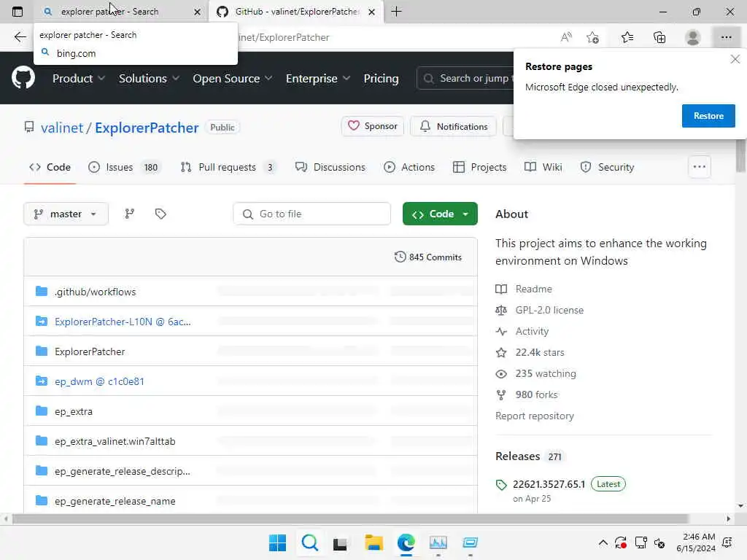Open a new tab with plus icon
The image size is (747, 560).
pyautogui.click(x=396, y=12)
